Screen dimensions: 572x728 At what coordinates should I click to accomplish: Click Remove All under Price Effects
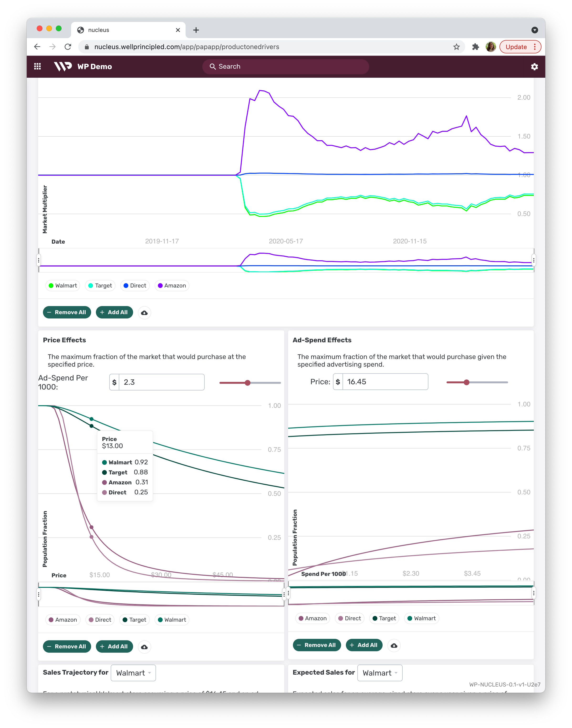pos(67,647)
